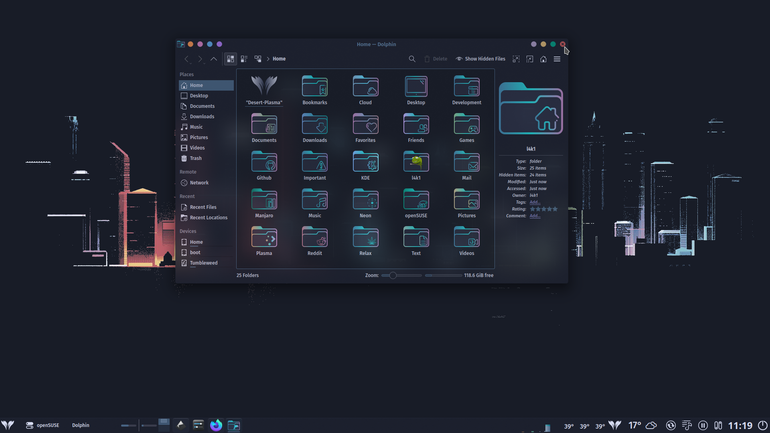Image resolution: width=770 pixels, height=433 pixels.
Task: Open the Search magnifier tool
Action: tap(412, 59)
